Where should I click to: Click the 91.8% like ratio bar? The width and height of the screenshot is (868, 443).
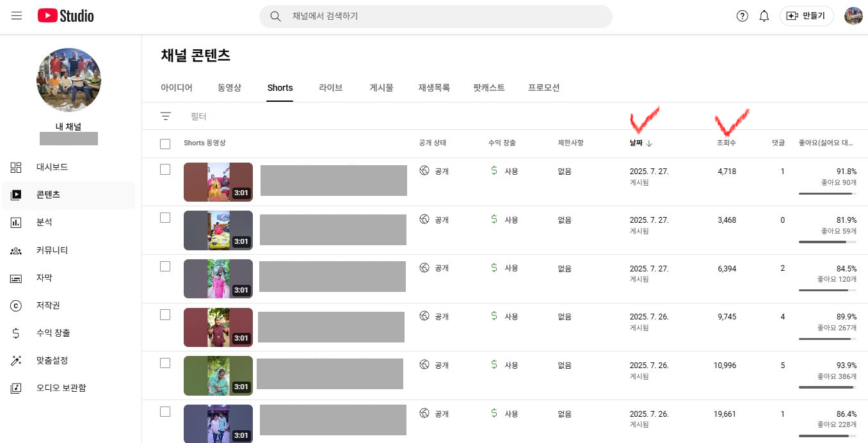(828, 193)
